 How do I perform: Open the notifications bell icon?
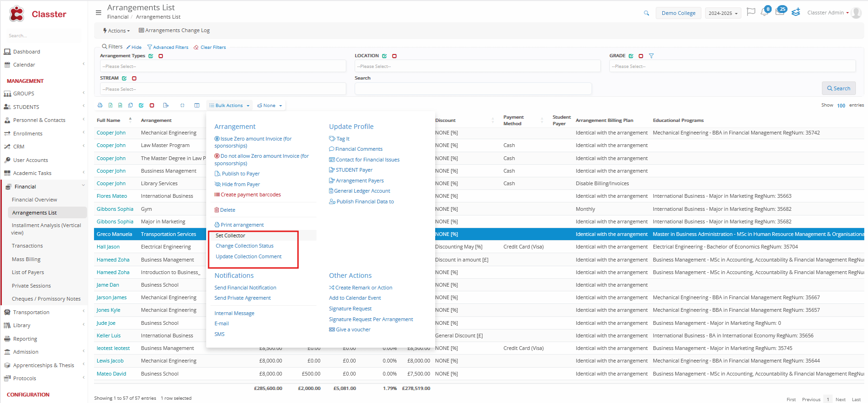click(764, 13)
